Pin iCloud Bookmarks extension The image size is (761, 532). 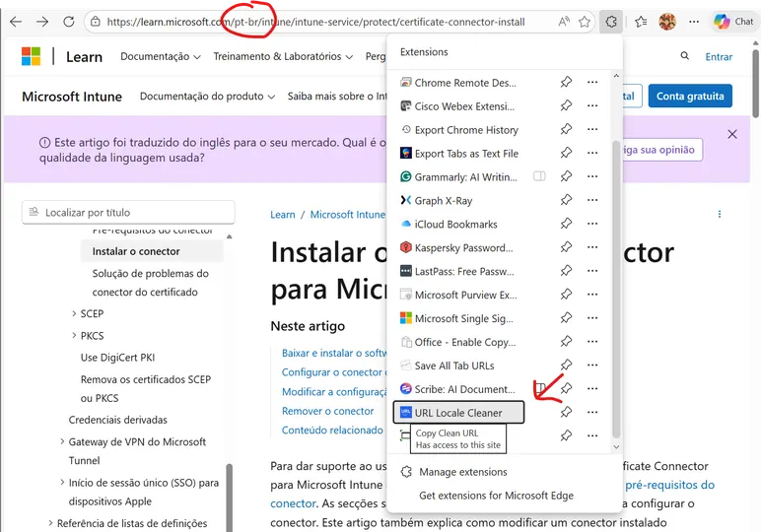pos(566,224)
